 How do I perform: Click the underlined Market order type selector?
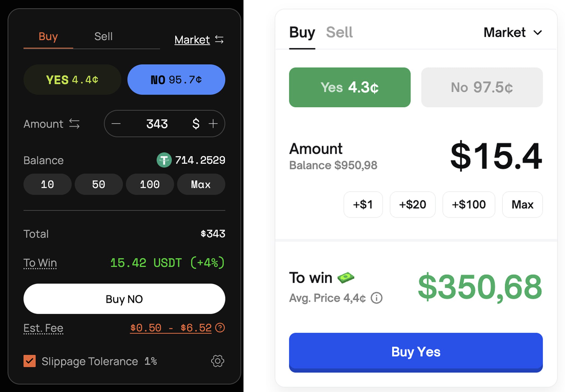pyautogui.click(x=192, y=40)
